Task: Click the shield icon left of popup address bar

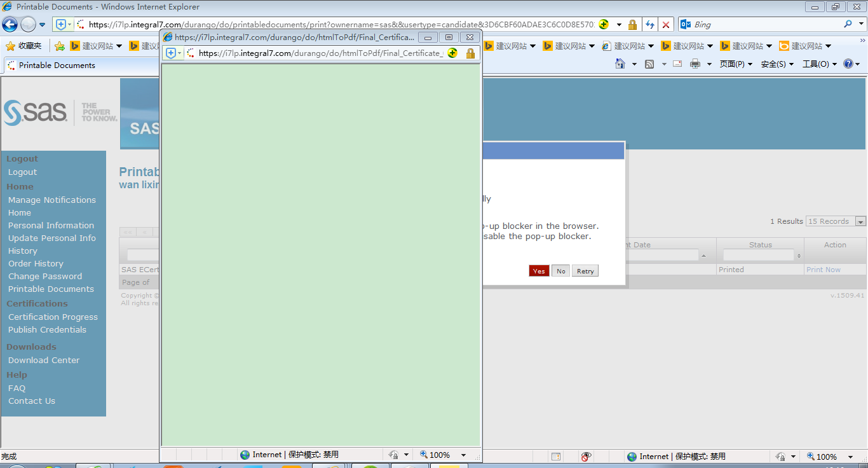Action: [x=170, y=53]
